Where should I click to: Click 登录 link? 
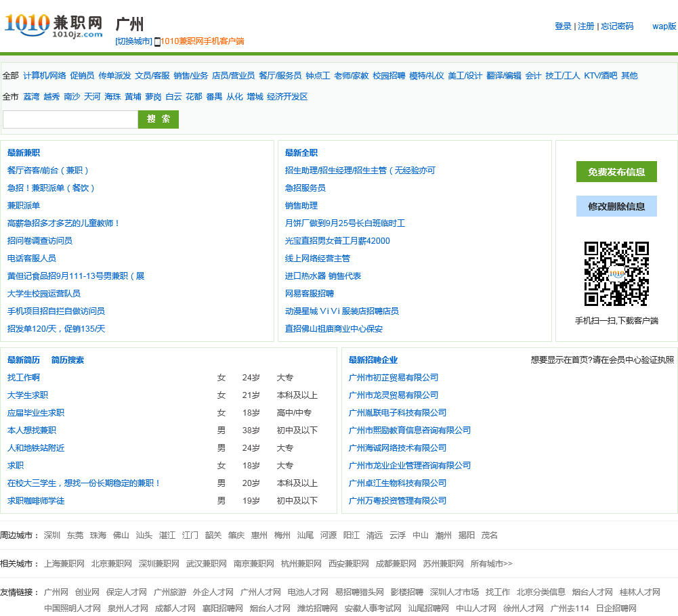pos(563,26)
